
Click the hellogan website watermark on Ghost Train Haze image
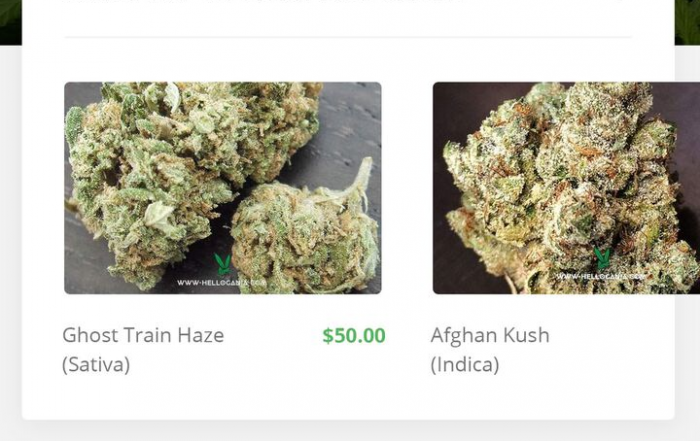tap(221, 283)
